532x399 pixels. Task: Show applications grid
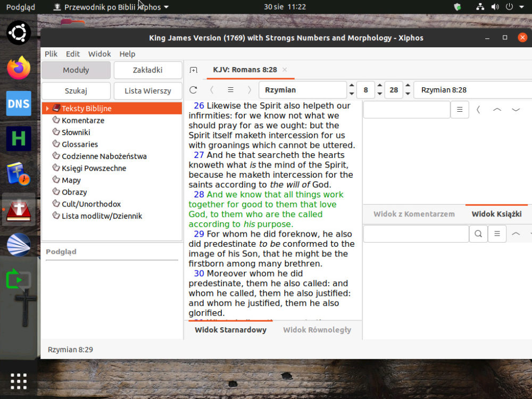(19, 381)
